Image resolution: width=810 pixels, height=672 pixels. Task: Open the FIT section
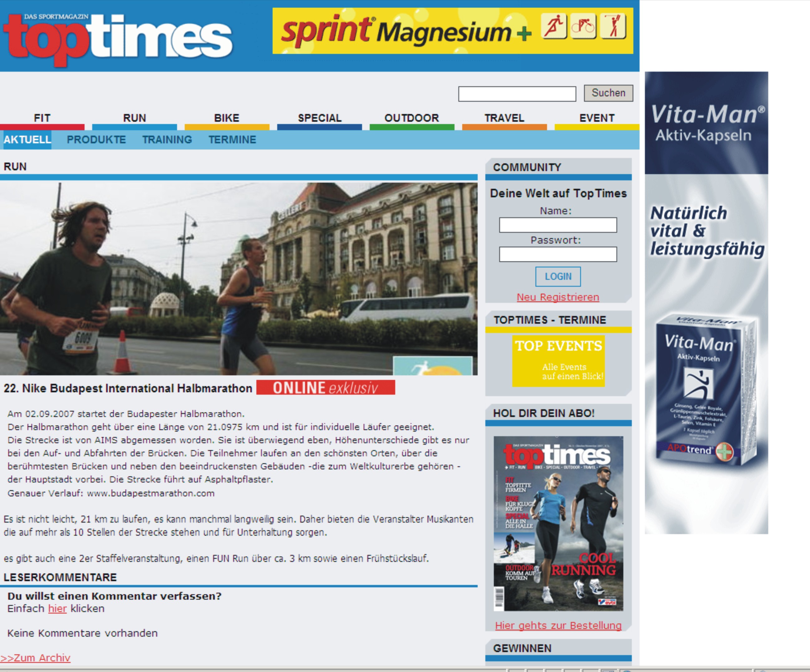42,118
